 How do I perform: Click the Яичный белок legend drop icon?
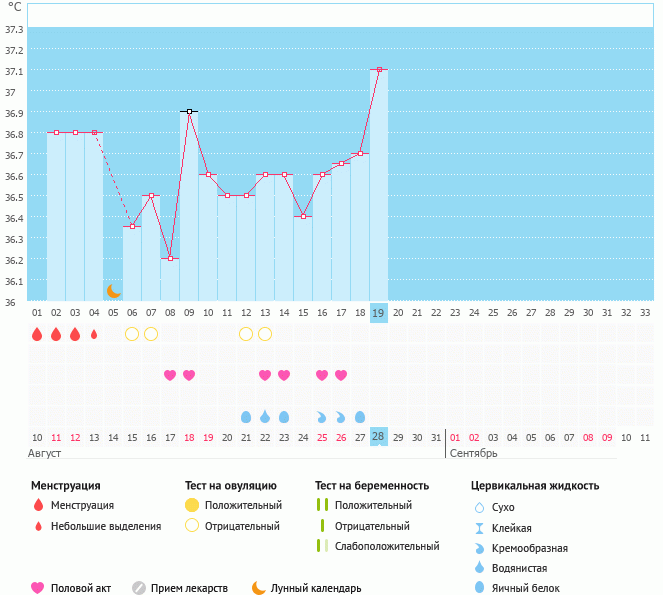point(479,588)
